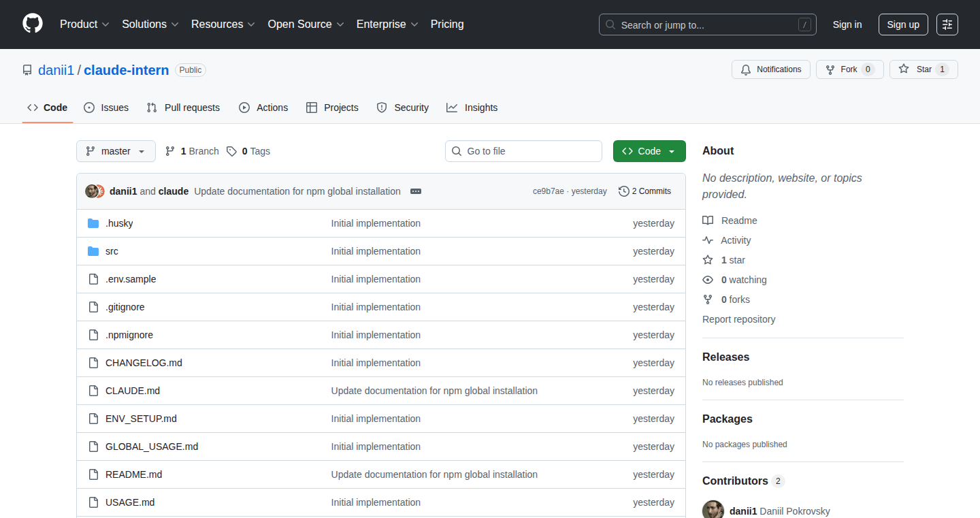View the 0 Tags link
The height and width of the screenshot is (518, 980).
[x=248, y=151]
